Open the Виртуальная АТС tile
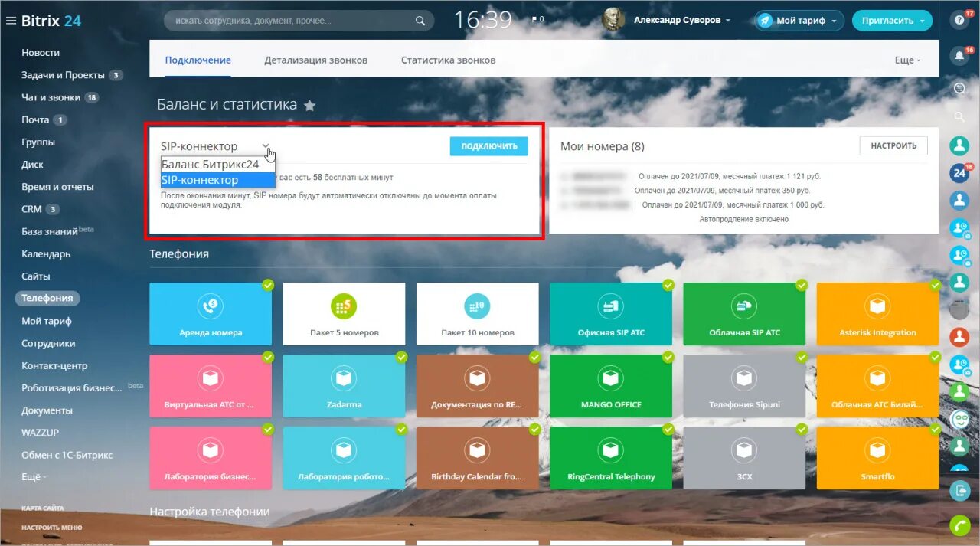Screen dimensions: 980x546 coord(211,386)
